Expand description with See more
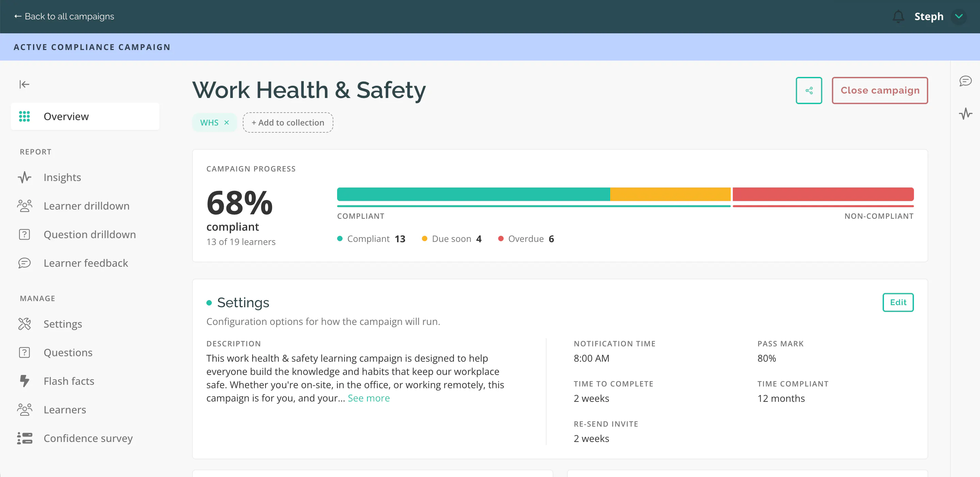The image size is (980, 477). click(x=369, y=398)
